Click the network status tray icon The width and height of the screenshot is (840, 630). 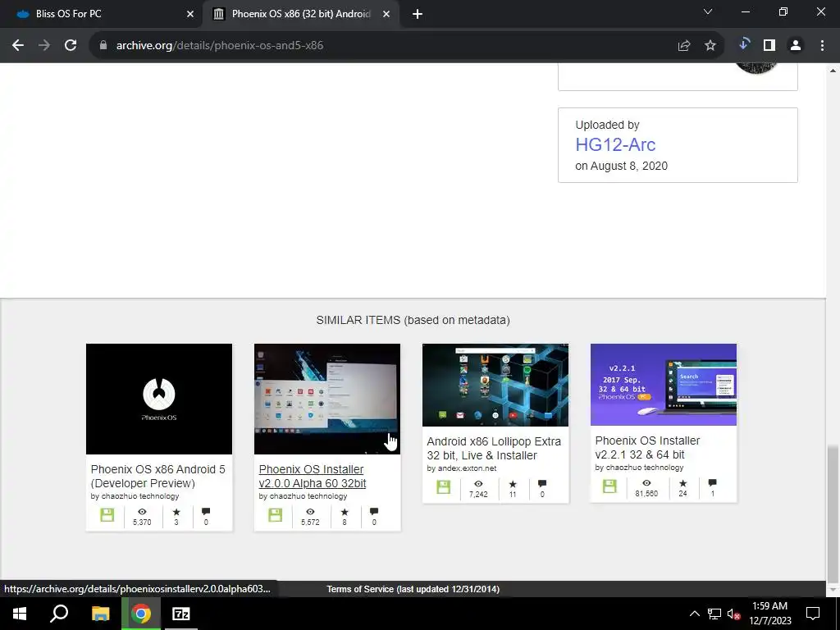(x=714, y=614)
